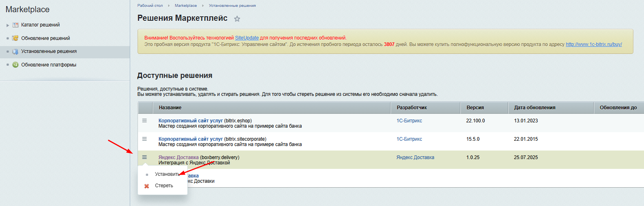
Task: Add page to favorites with star icon
Action: [x=237, y=19]
